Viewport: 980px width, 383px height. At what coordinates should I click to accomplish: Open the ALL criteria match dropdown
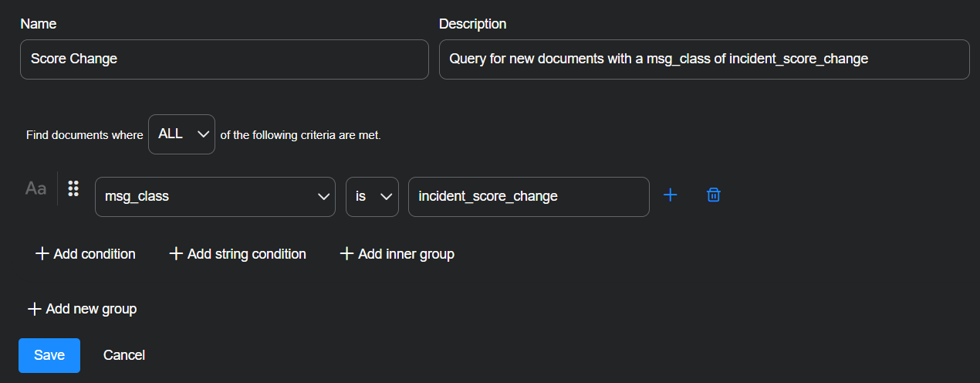click(181, 134)
